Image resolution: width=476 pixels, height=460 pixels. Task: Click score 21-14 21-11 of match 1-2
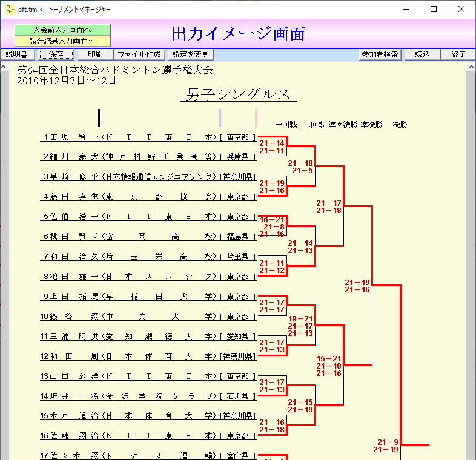272,147
